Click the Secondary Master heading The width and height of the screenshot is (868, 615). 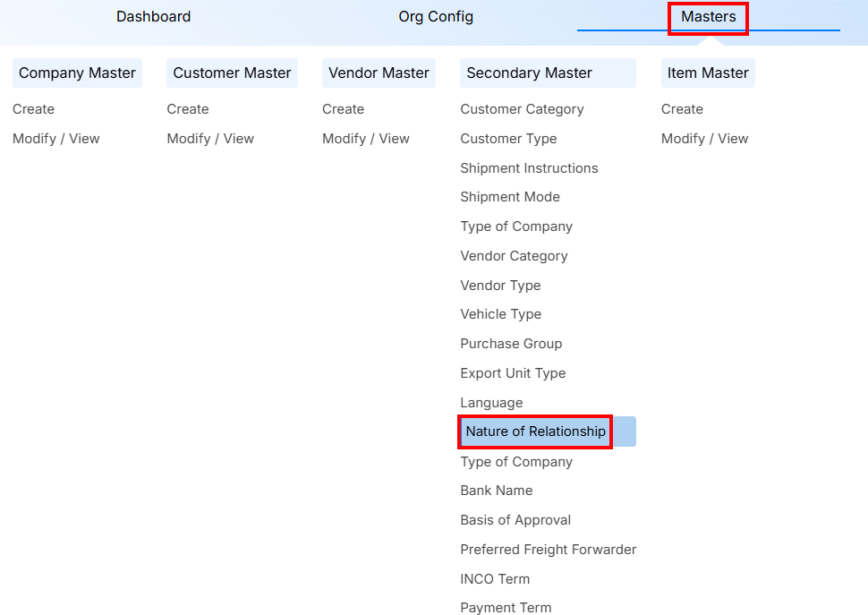point(529,73)
